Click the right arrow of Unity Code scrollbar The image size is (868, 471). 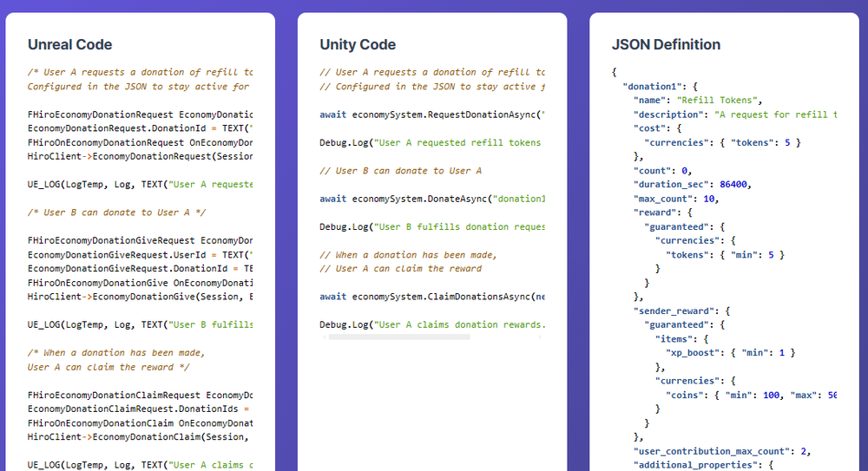(x=540, y=337)
